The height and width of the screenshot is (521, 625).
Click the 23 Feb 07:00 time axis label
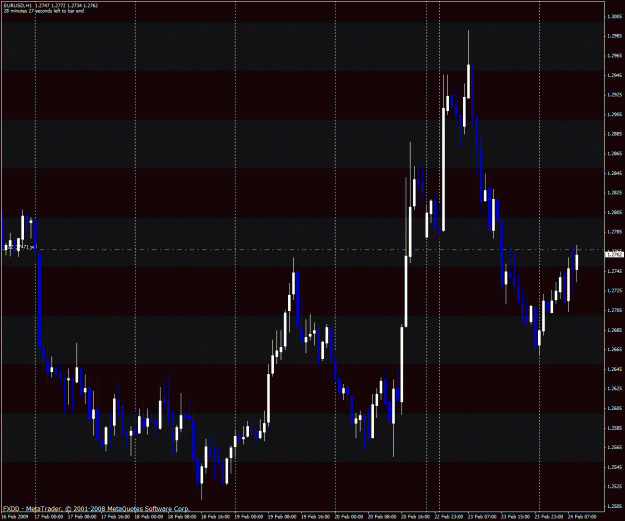point(482,517)
